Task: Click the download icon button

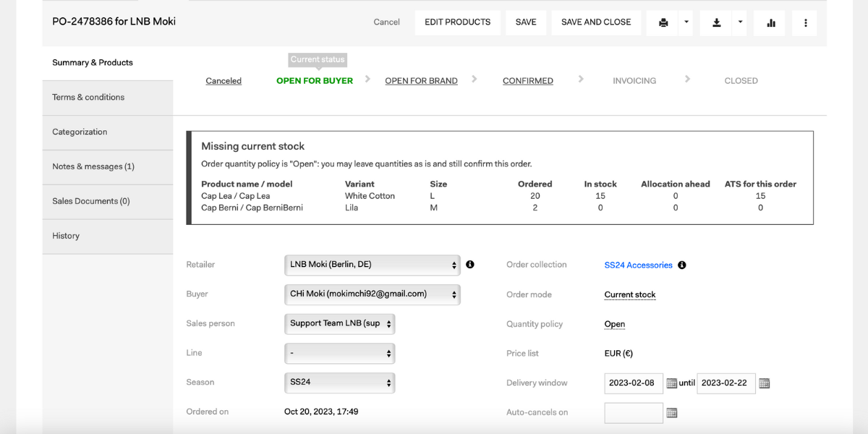Action: 716,22
